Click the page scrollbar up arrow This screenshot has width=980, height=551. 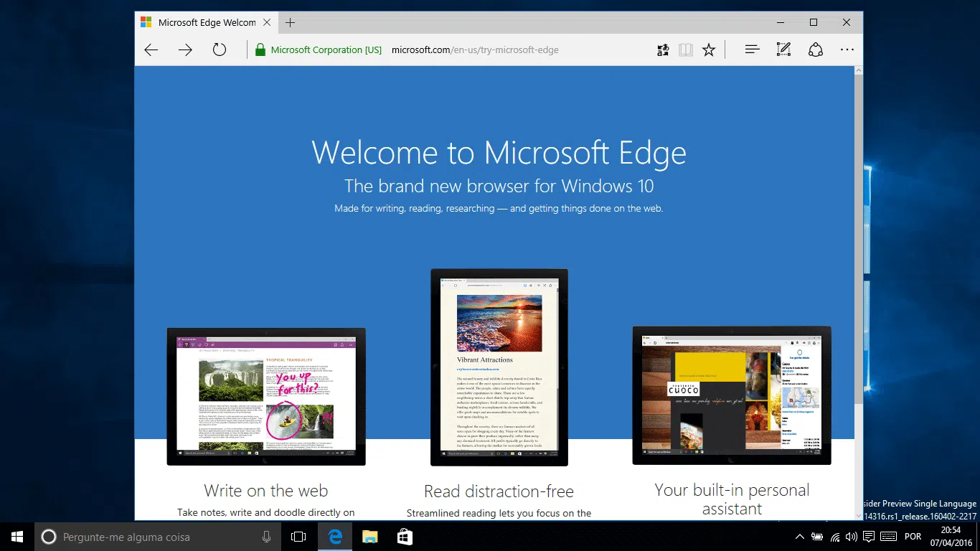click(x=859, y=72)
